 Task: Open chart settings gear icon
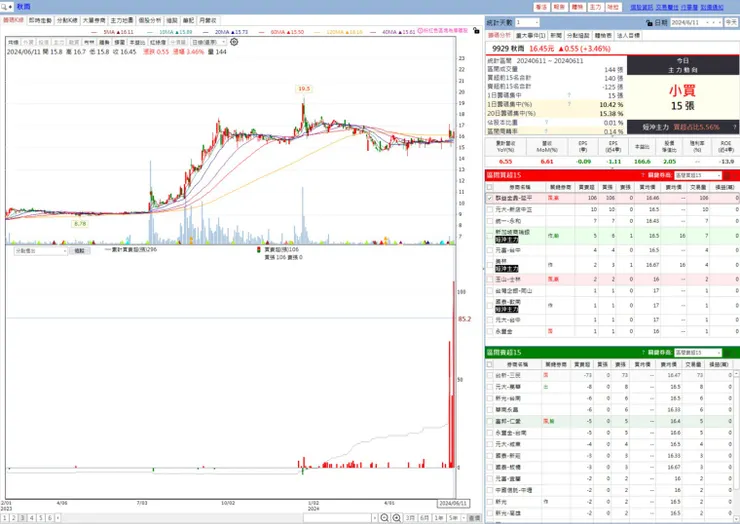click(234, 42)
